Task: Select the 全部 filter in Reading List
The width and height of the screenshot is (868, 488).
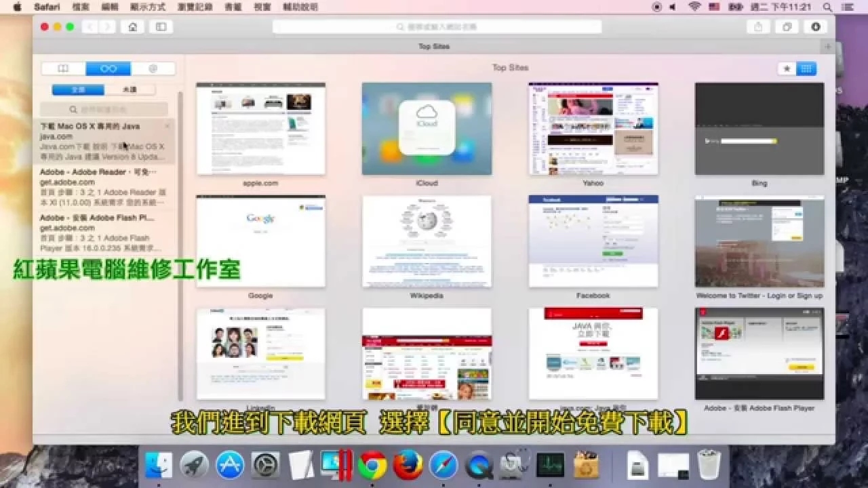Action: click(x=78, y=89)
